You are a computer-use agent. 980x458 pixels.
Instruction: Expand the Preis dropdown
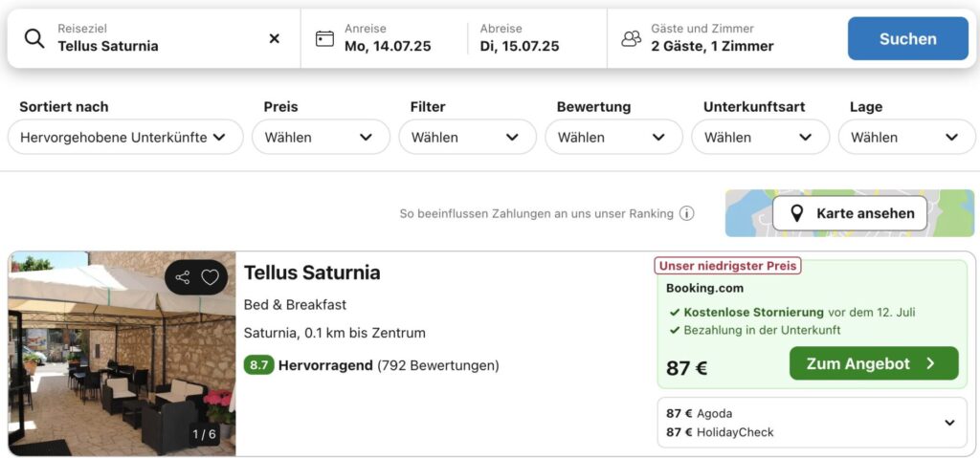coord(321,137)
